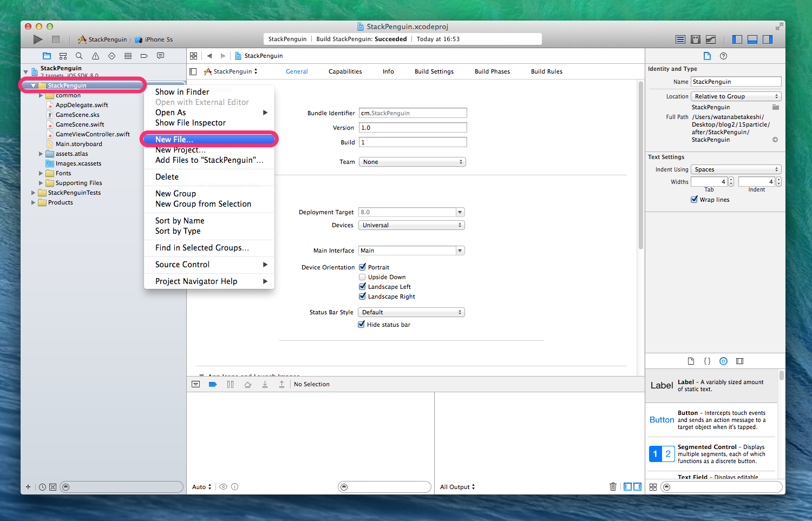Switch to the Assistant editor icon
The image size is (812, 521).
pyautogui.click(x=696, y=39)
